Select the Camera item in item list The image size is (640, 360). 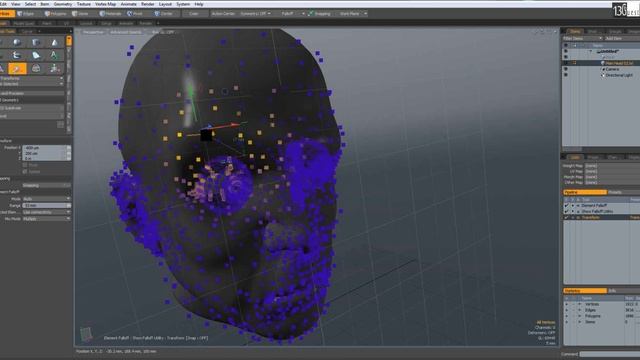[x=612, y=69]
